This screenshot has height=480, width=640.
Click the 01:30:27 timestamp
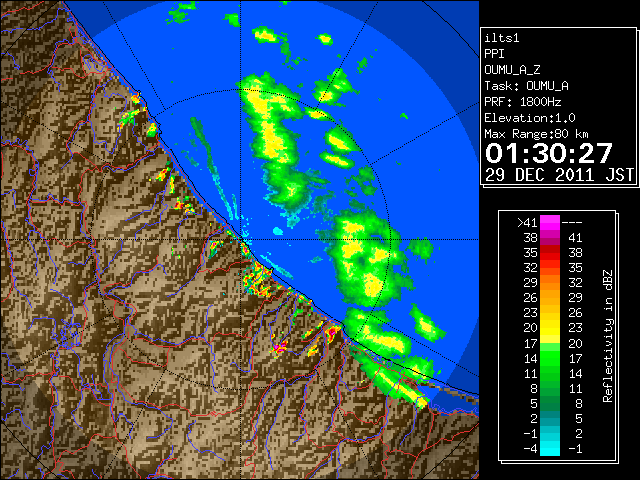pyautogui.click(x=549, y=153)
